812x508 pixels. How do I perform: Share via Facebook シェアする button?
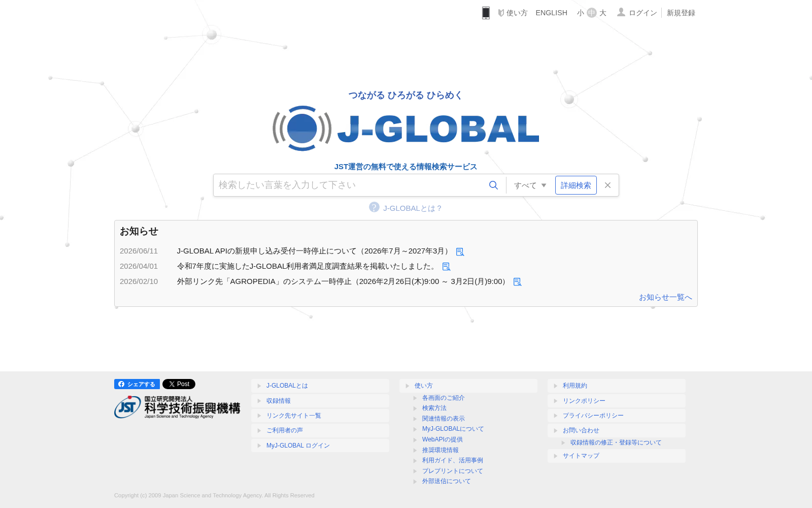pyautogui.click(x=137, y=384)
